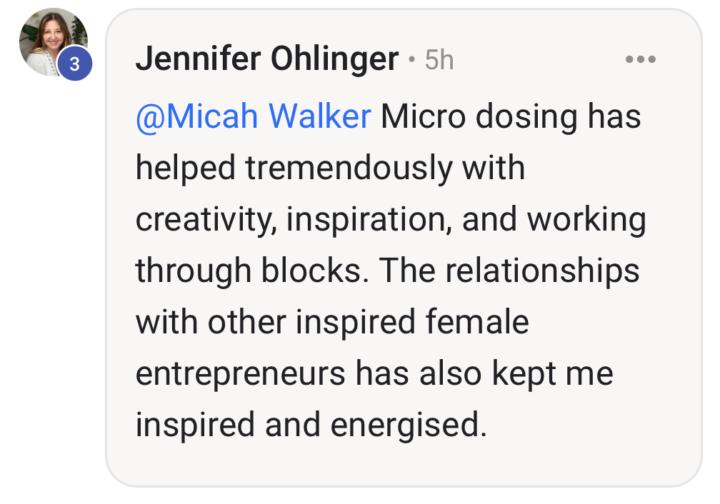The image size is (720, 504).
Task: Open Jennifer Ohlinger's profile via name
Action: coord(267,59)
